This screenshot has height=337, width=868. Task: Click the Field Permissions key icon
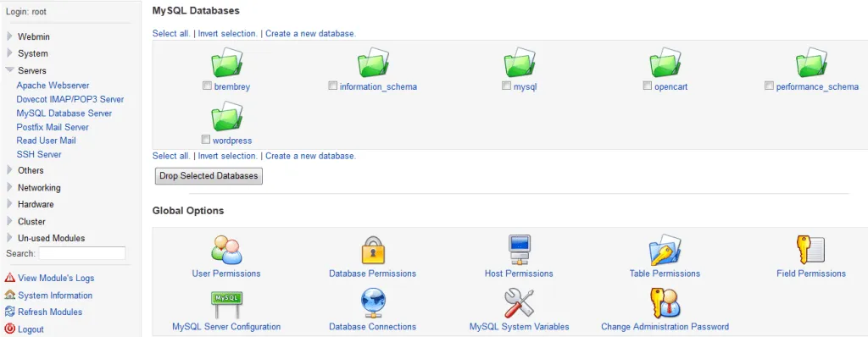pyautogui.click(x=811, y=250)
